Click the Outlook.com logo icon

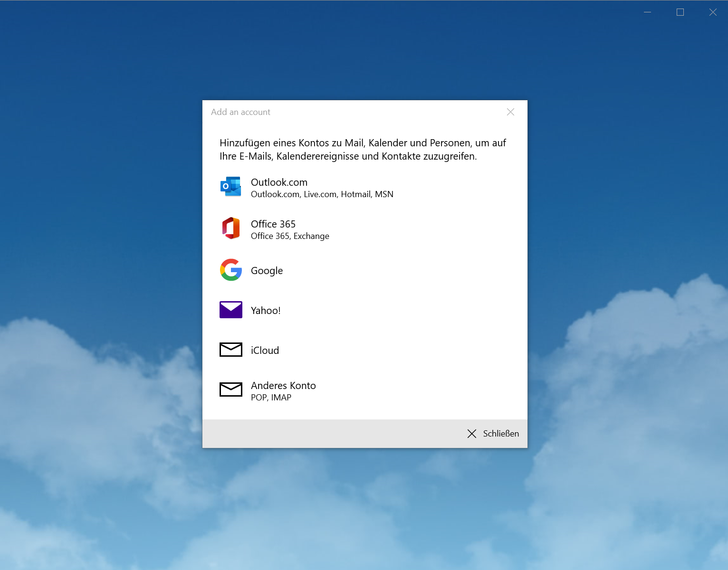point(231,186)
